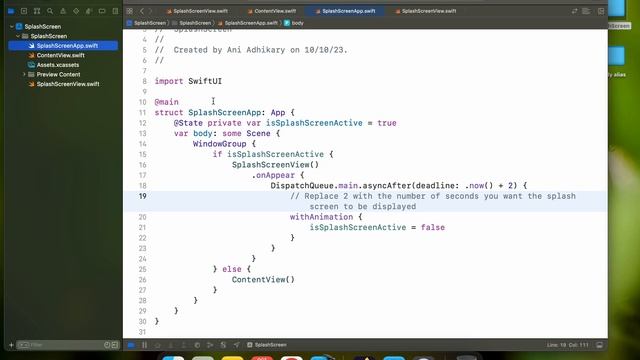640x360 pixels.
Task: Click the editor review changes arrows icon
Action: (574, 11)
